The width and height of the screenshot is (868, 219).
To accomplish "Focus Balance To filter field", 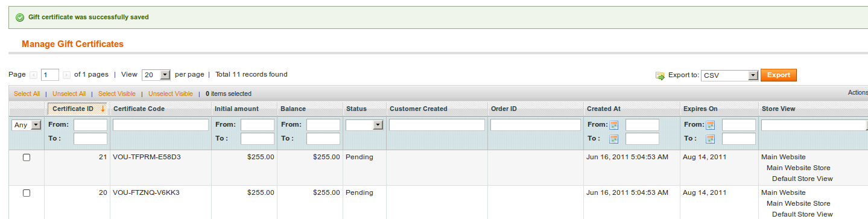I will tap(323, 139).
